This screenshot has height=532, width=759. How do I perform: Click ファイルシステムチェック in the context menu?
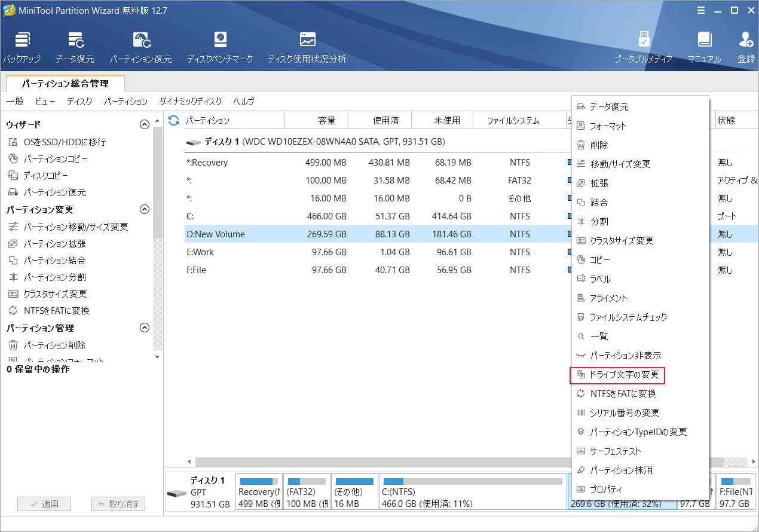pyautogui.click(x=640, y=317)
